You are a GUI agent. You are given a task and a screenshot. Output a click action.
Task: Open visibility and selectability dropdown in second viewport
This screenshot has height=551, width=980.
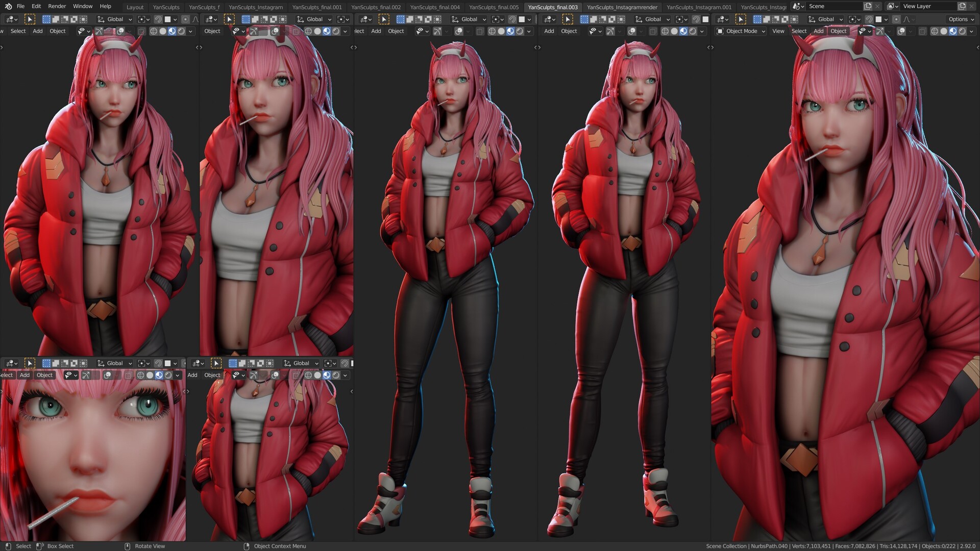point(238,31)
